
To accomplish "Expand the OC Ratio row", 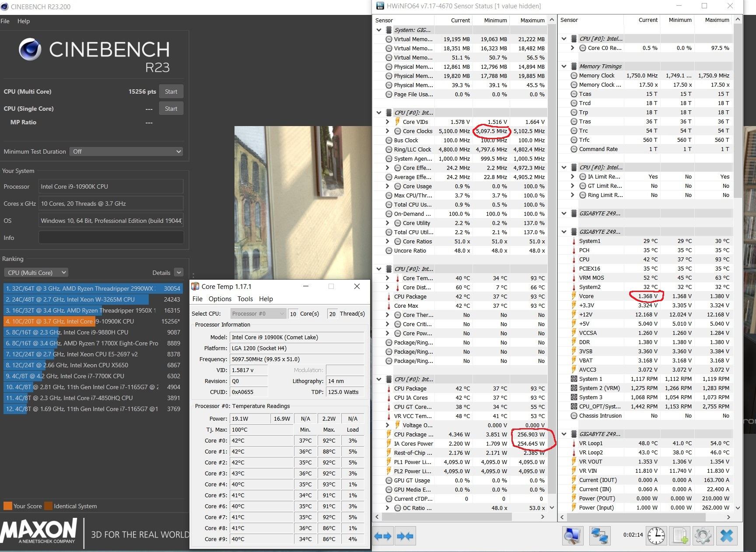I will [x=388, y=508].
